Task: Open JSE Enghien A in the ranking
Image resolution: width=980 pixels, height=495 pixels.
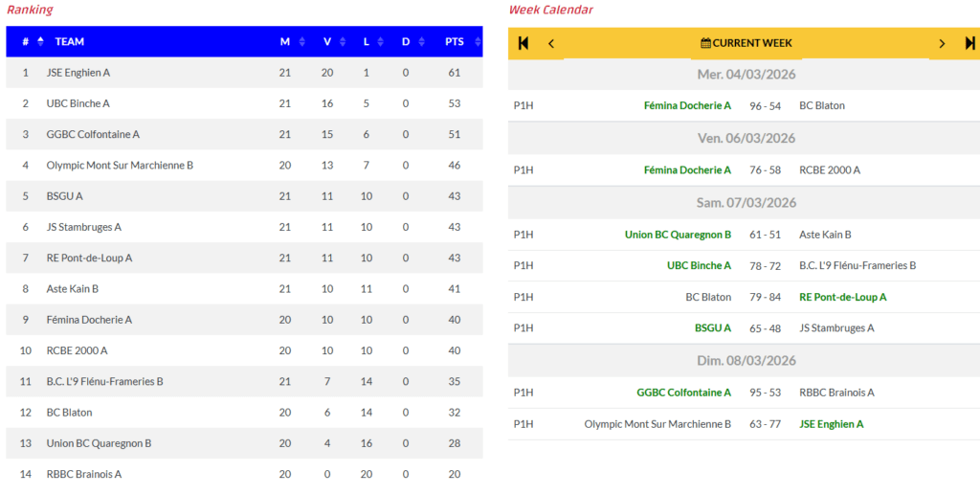Action: pyautogui.click(x=78, y=73)
